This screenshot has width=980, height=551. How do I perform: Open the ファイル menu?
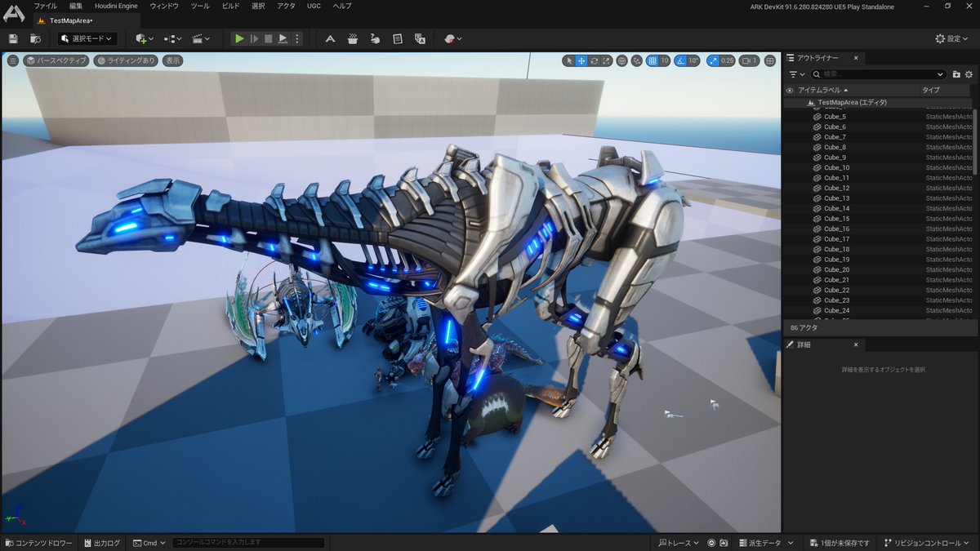pos(45,6)
